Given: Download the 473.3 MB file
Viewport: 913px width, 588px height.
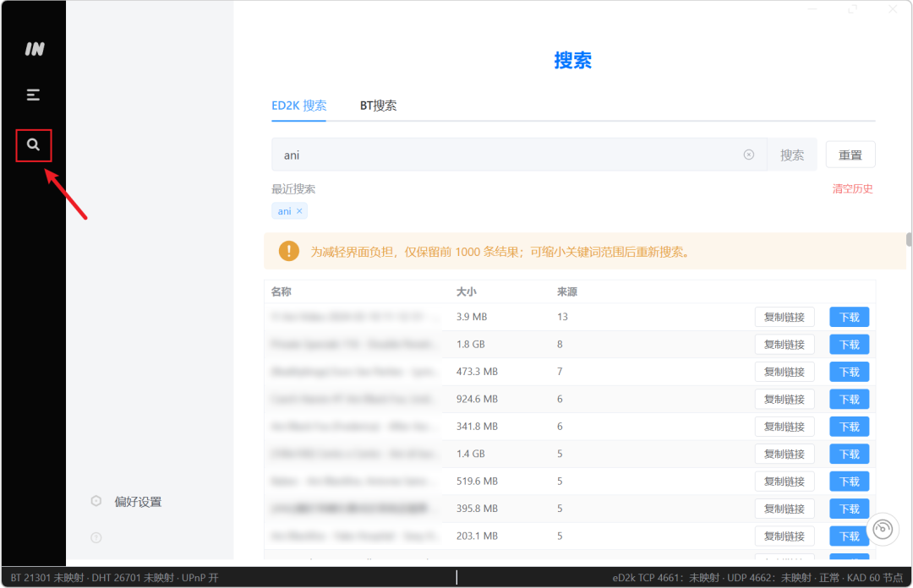Looking at the screenshot, I should tap(849, 372).
